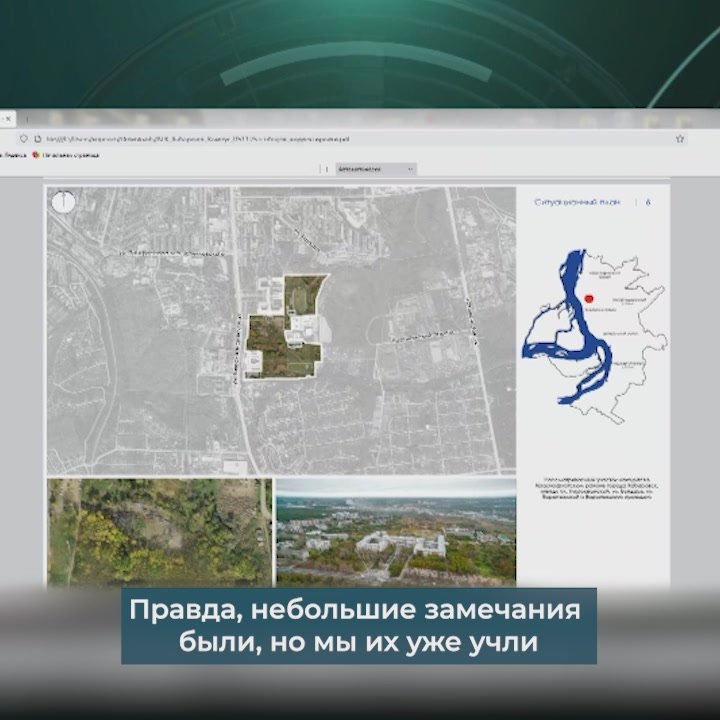Image resolution: width=720 pixels, height=720 pixels.
Task: Click the subtitle caption starting with 'Правда'
Action: (x=359, y=626)
